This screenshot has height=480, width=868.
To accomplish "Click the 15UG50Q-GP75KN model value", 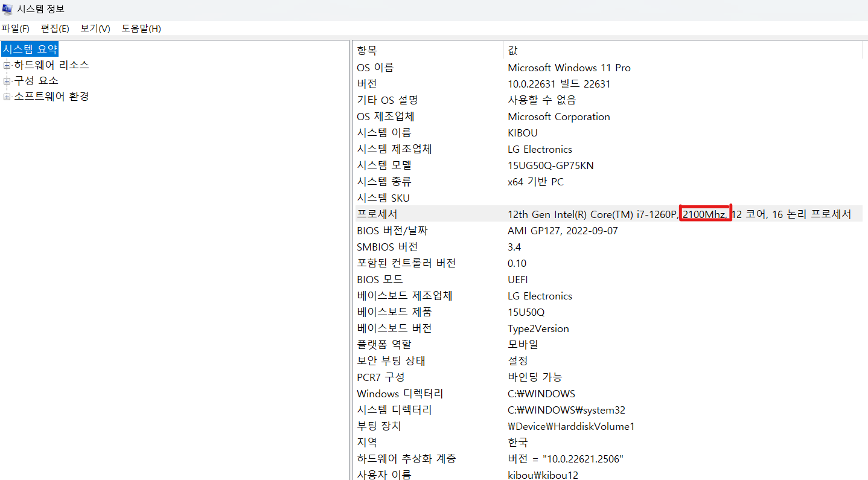I will (550, 165).
